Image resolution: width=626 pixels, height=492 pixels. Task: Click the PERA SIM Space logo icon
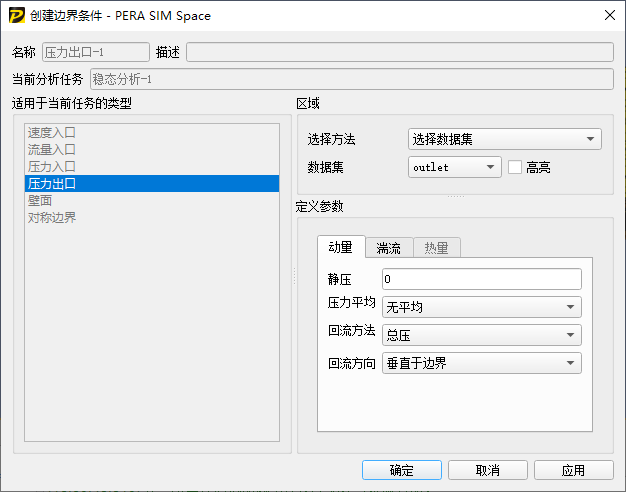17,16
